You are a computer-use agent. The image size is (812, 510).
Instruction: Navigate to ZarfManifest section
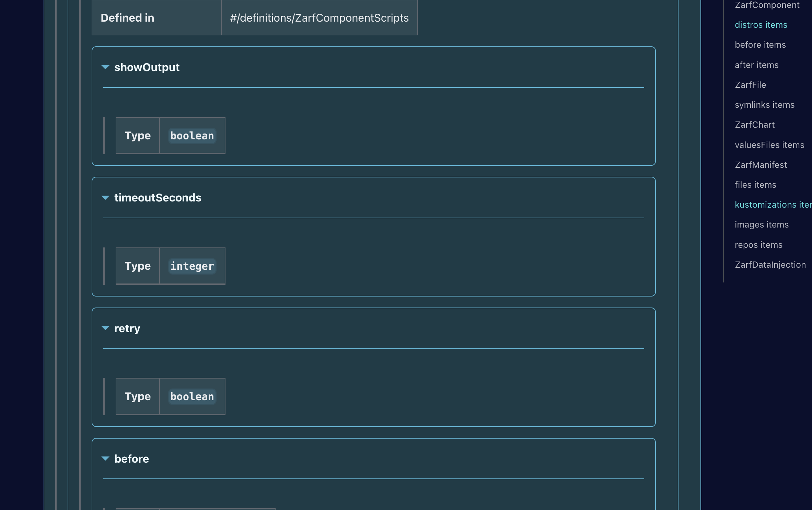761,165
